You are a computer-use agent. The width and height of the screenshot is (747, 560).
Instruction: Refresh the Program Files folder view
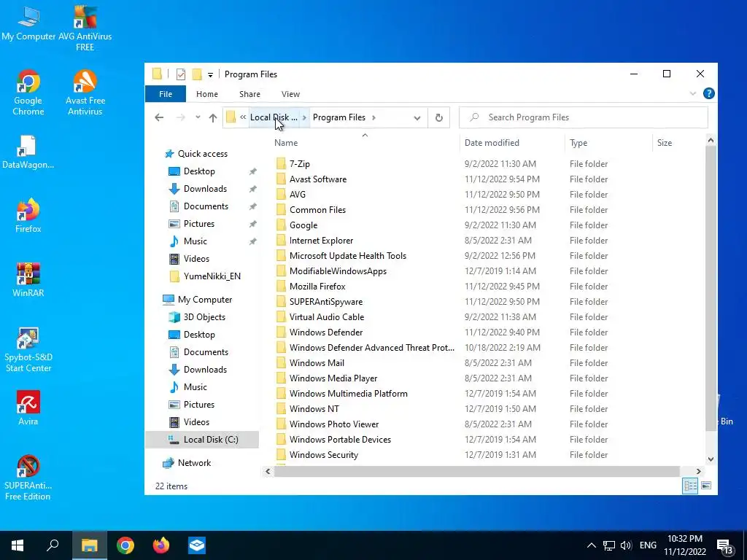[x=438, y=117]
